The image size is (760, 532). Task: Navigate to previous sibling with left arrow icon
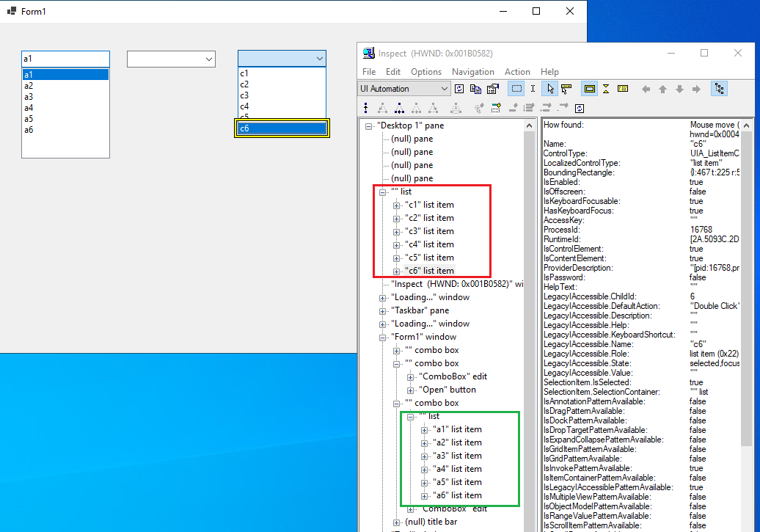[x=646, y=88]
